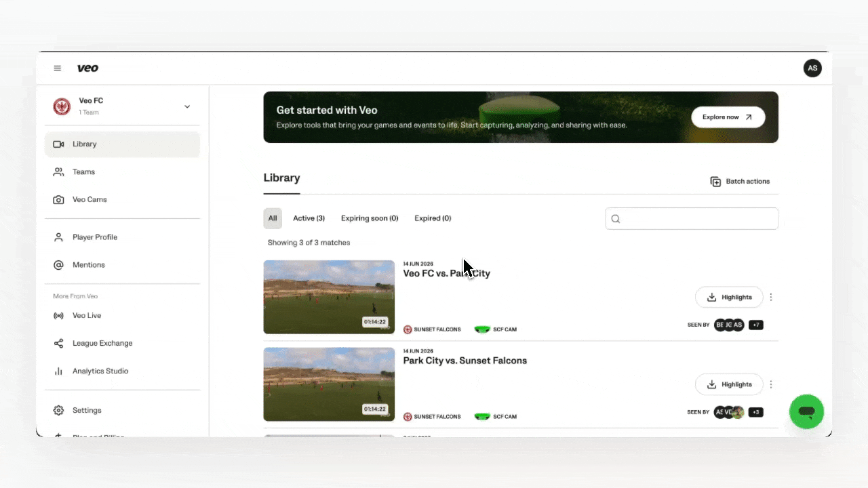Click the Batch actions button
868x488 pixels.
pos(740,182)
